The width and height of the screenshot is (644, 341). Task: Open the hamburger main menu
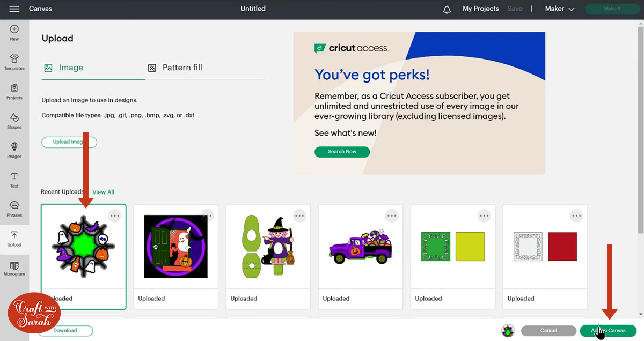pos(14,9)
